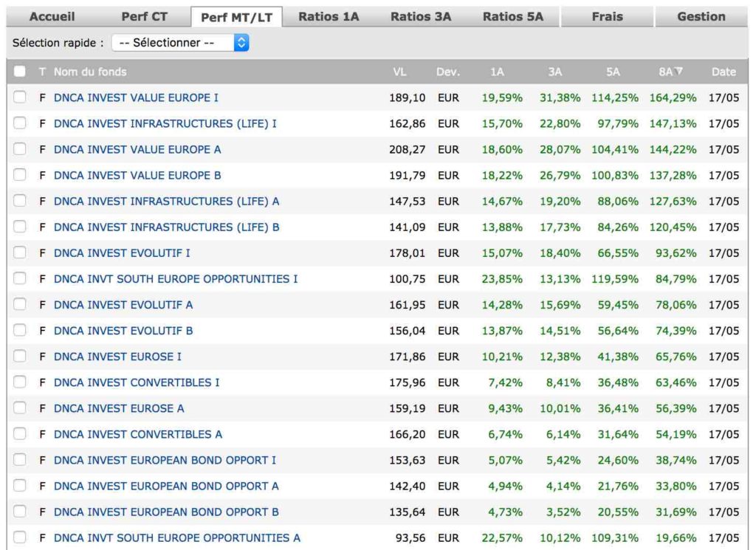756x550 pixels.
Task: Sort by 5A performance column
Action: click(x=613, y=72)
